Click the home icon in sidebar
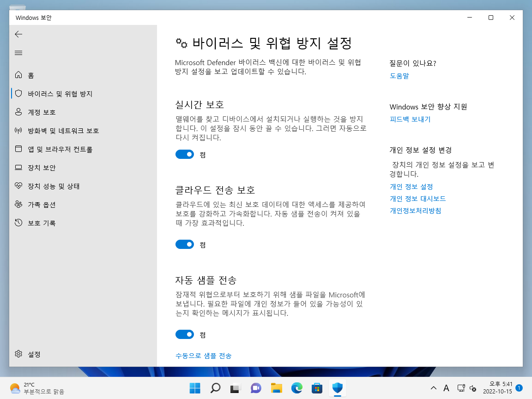The height and width of the screenshot is (399, 532). (x=18, y=75)
